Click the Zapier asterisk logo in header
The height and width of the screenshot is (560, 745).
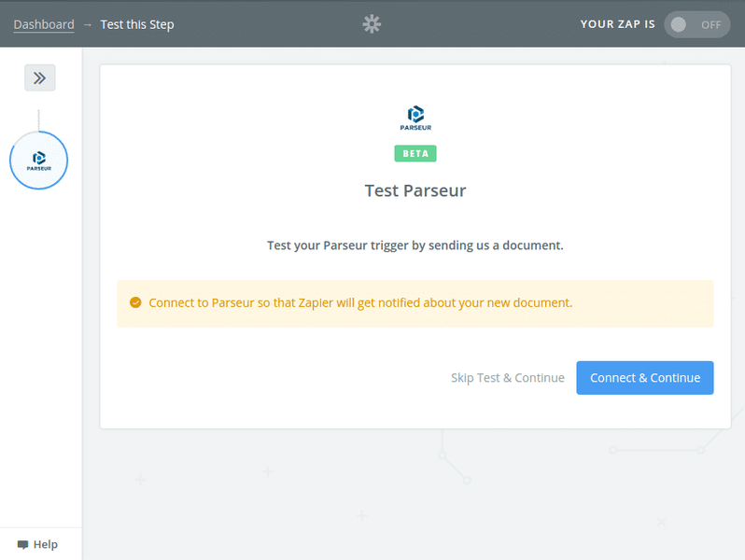(372, 24)
